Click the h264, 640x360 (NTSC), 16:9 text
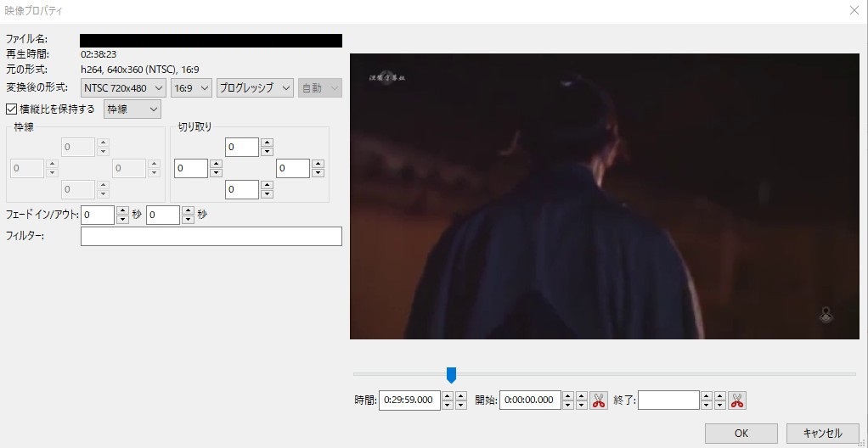This screenshot has width=868, height=448. tap(140, 69)
